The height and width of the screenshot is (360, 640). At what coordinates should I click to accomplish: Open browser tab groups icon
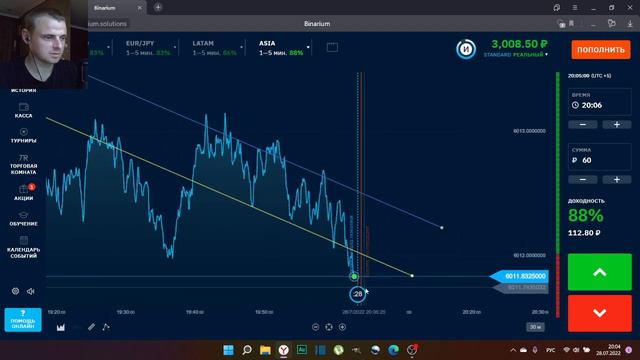557,7
